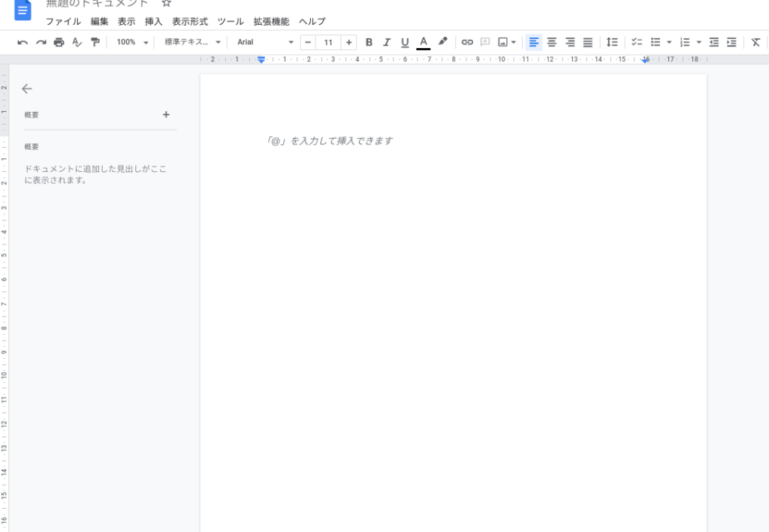Click the print icon
Viewport: 769px width, 532px height.
(x=59, y=42)
